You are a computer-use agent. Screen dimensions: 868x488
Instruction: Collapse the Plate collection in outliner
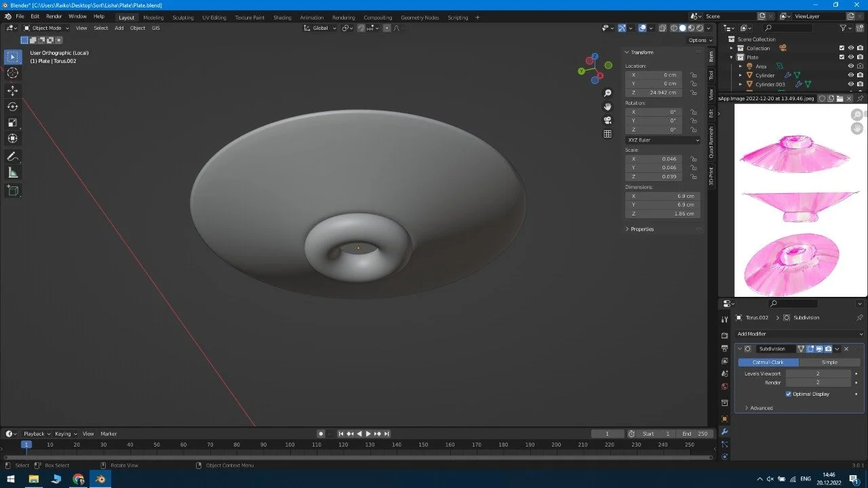(732, 57)
